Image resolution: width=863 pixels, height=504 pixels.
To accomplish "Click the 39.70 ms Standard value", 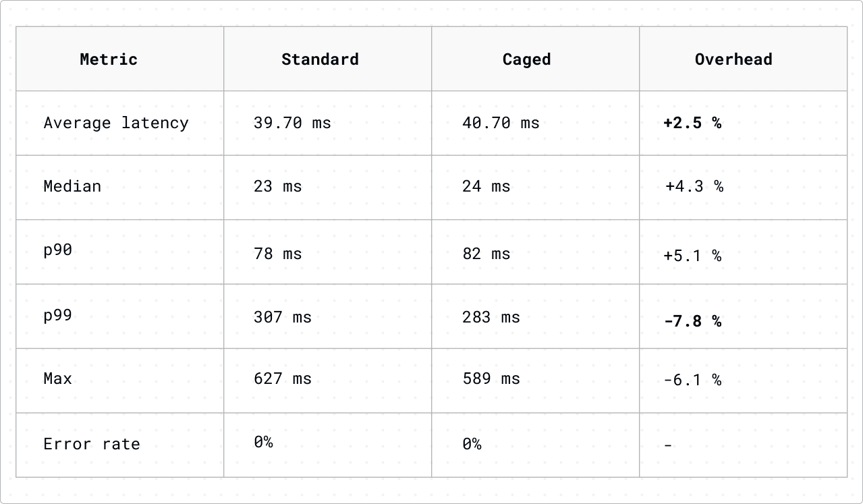I will pyautogui.click(x=292, y=123).
